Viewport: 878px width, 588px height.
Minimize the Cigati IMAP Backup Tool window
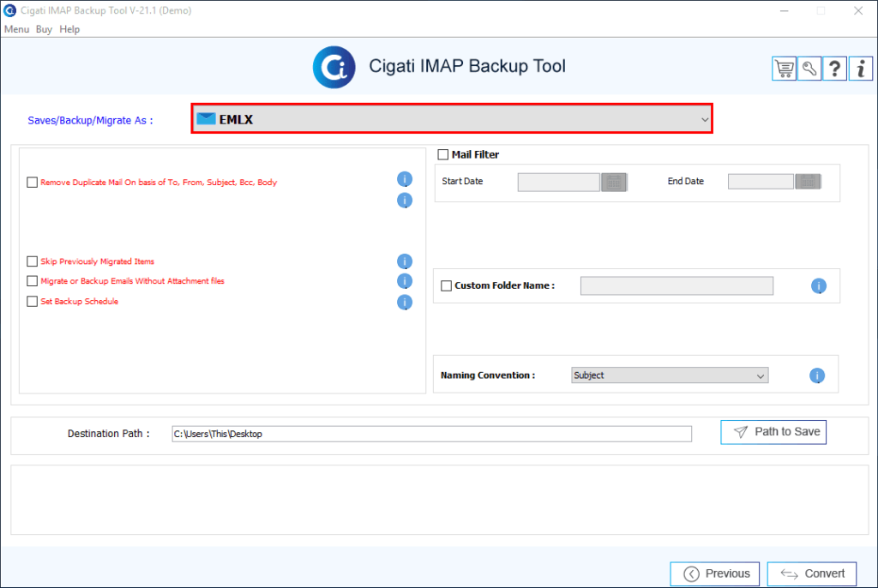pos(785,10)
